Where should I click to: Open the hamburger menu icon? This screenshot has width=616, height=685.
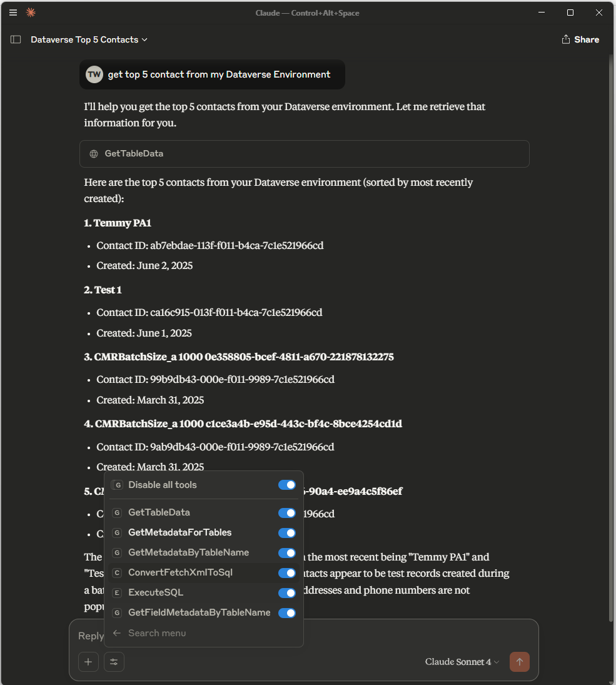(13, 13)
